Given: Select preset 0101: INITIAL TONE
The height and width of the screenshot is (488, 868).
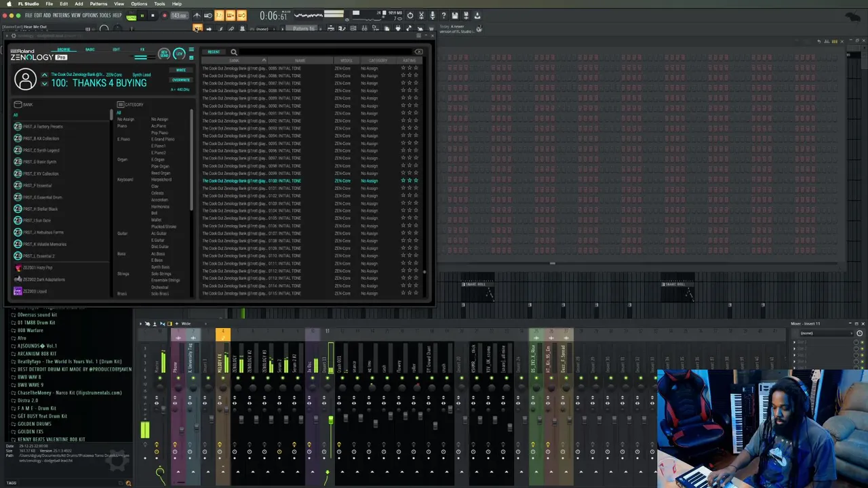Looking at the screenshot, I should (x=311, y=188).
